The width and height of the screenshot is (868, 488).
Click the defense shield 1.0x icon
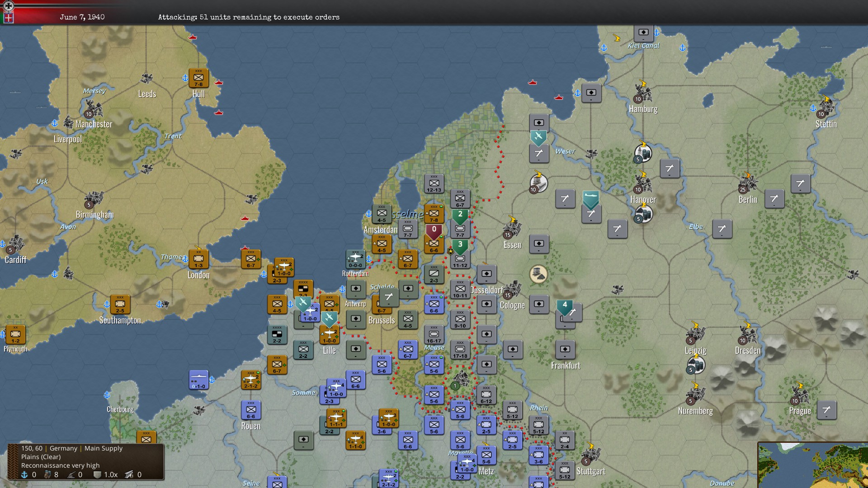pyautogui.click(x=97, y=474)
